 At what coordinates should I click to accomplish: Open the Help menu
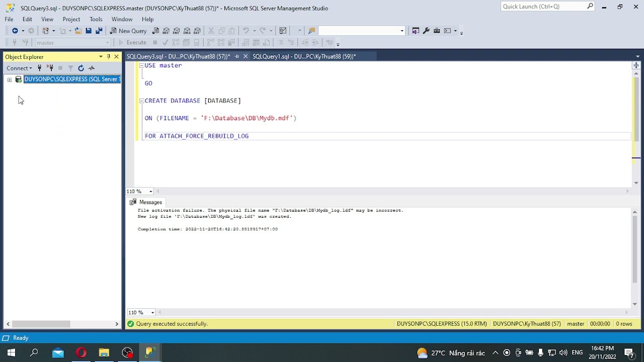147,19
